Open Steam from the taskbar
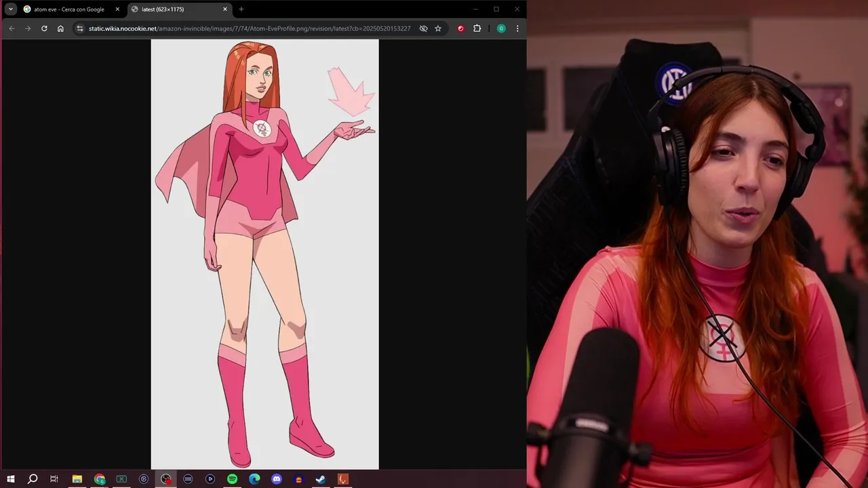 [x=321, y=479]
